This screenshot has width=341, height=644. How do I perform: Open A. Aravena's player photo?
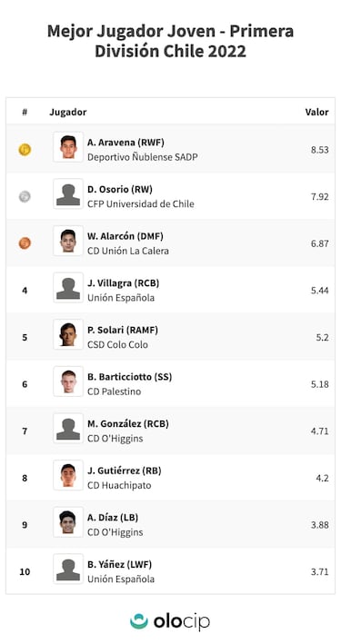[x=68, y=147]
